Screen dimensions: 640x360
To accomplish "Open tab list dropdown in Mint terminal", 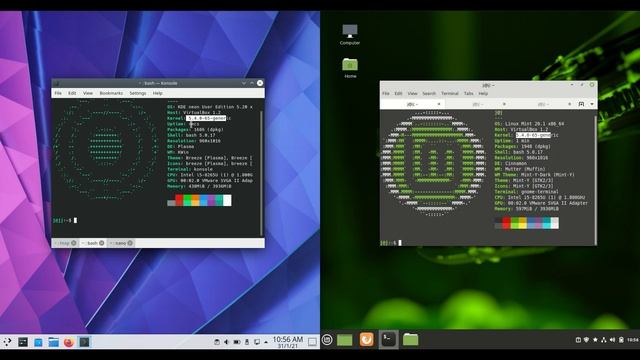I will [x=592, y=104].
